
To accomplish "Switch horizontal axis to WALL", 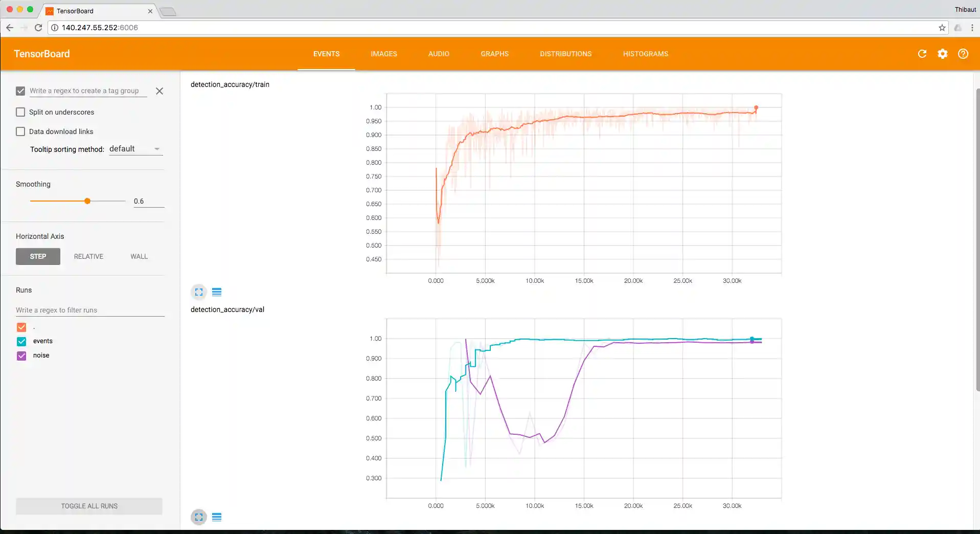I will click(138, 256).
